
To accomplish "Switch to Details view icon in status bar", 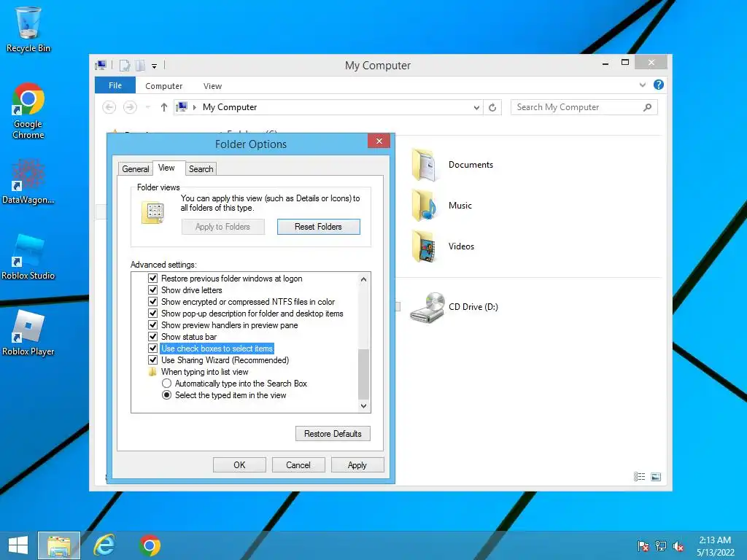I will [x=639, y=477].
